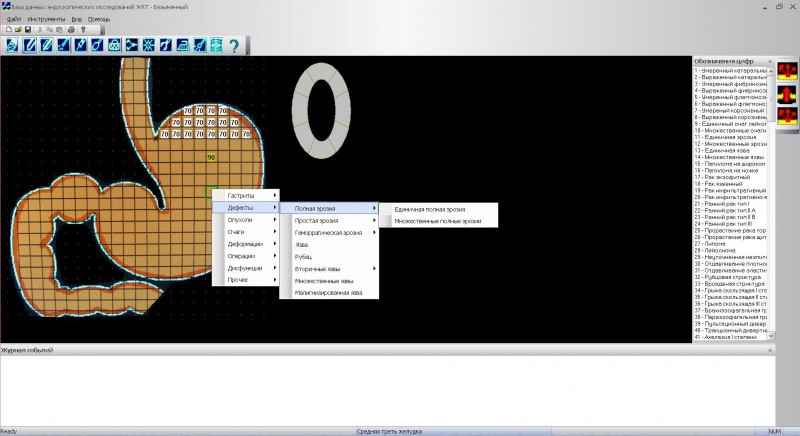The image size is (800, 436).
Task: Select the light cyan grid pattern icon
Action: pyautogui.click(x=216, y=45)
